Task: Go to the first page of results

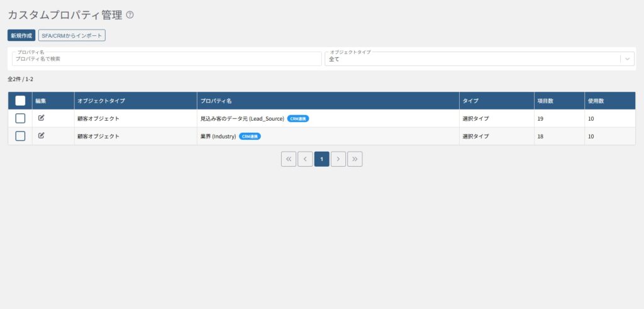Action: point(289,159)
